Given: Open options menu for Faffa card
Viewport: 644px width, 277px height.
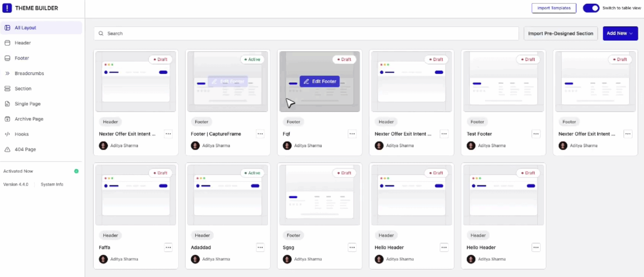Looking at the screenshot, I should (168, 248).
